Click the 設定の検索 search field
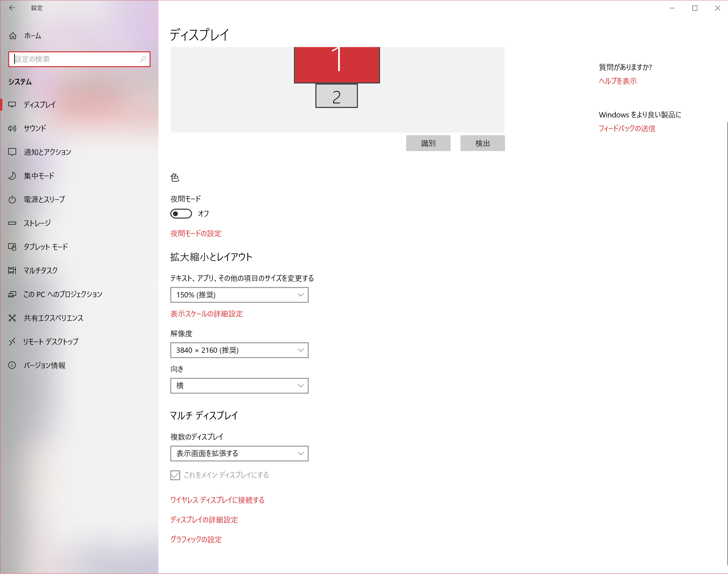The image size is (728, 575). (76, 59)
